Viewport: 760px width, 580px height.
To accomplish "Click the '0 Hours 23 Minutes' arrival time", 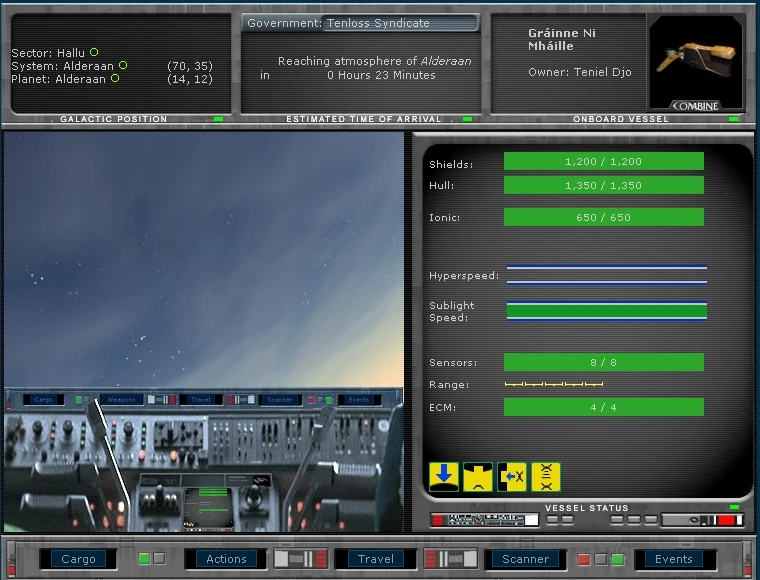I will pyautogui.click(x=381, y=75).
